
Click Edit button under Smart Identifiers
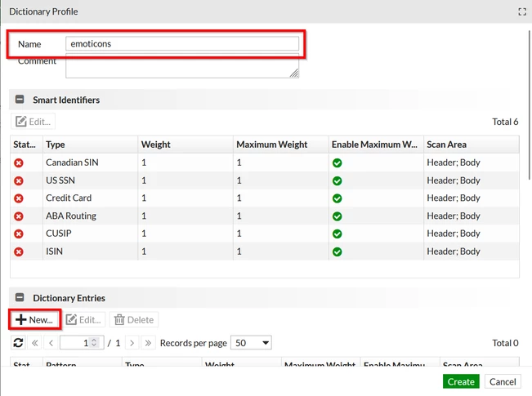33,122
